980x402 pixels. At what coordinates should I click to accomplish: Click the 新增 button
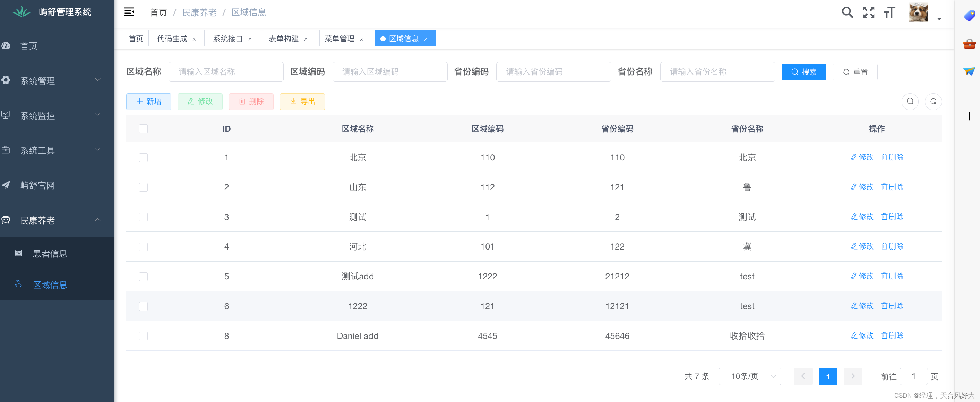pyautogui.click(x=149, y=102)
